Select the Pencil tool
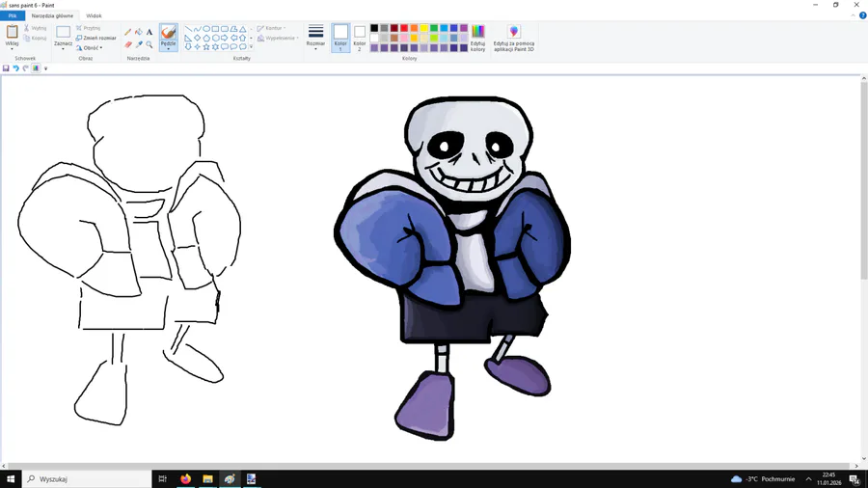The height and width of the screenshot is (488, 868). [x=128, y=32]
